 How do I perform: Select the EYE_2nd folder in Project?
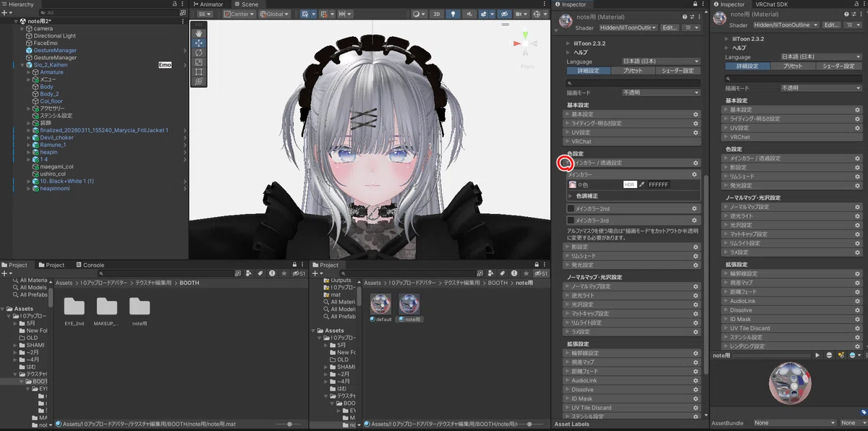tap(74, 306)
